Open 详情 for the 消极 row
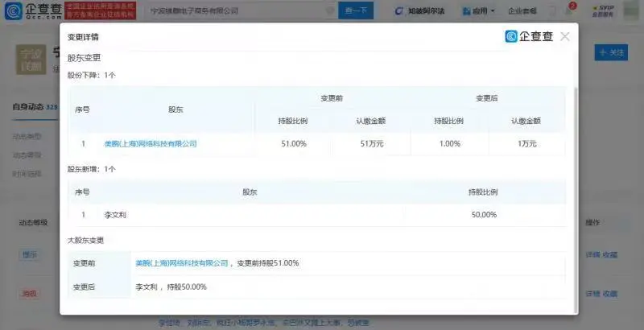This screenshot has height=330, width=644. pos(592,294)
